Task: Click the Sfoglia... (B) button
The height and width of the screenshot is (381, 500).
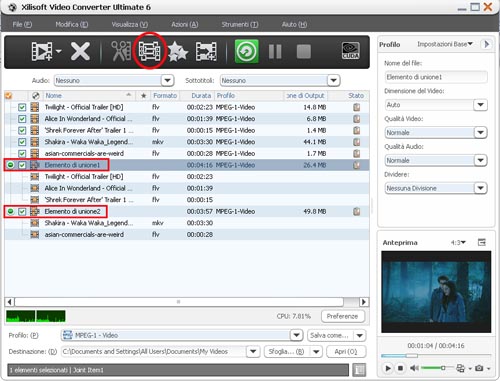Action: [287, 351]
